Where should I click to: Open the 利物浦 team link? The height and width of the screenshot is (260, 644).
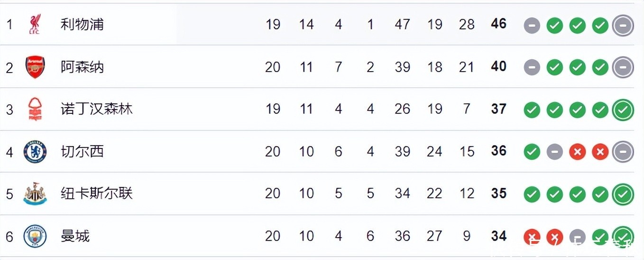(x=82, y=24)
